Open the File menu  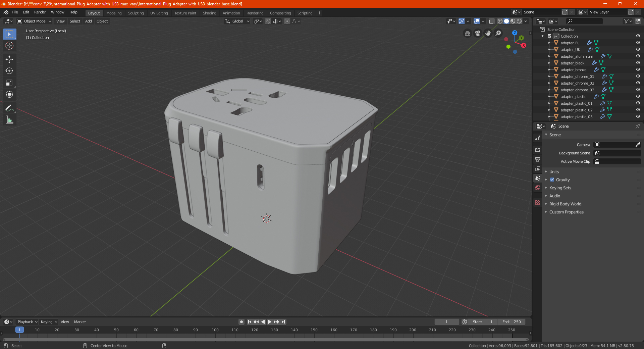15,12
